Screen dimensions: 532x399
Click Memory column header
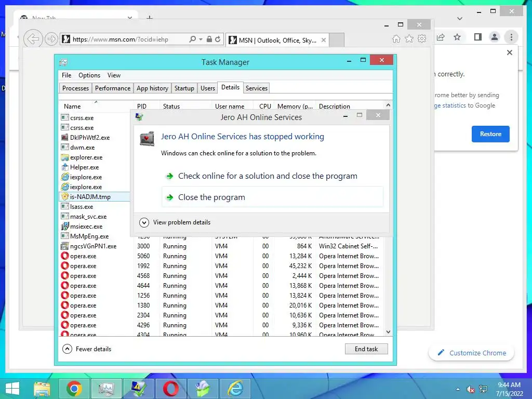[295, 106]
